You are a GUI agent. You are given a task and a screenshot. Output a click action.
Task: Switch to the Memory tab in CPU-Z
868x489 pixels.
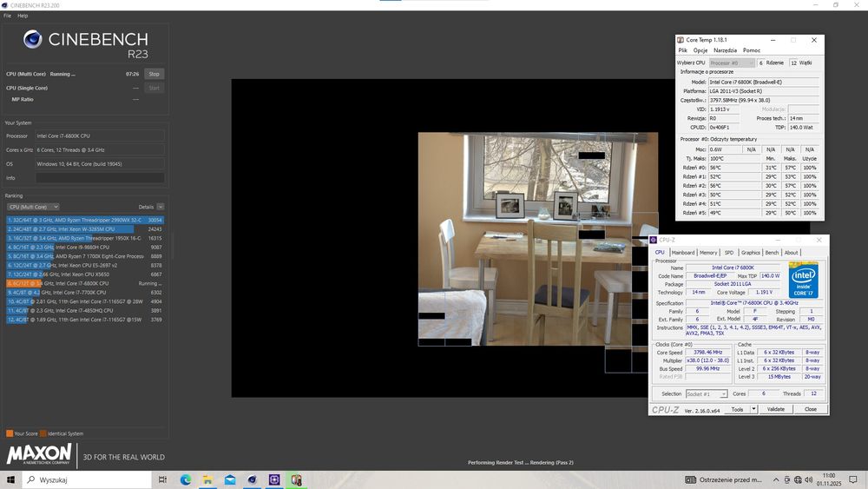tap(708, 253)
